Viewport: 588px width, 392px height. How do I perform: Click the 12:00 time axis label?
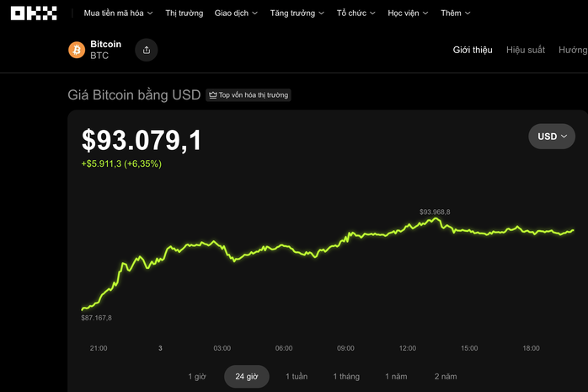[x=407, y=348]
